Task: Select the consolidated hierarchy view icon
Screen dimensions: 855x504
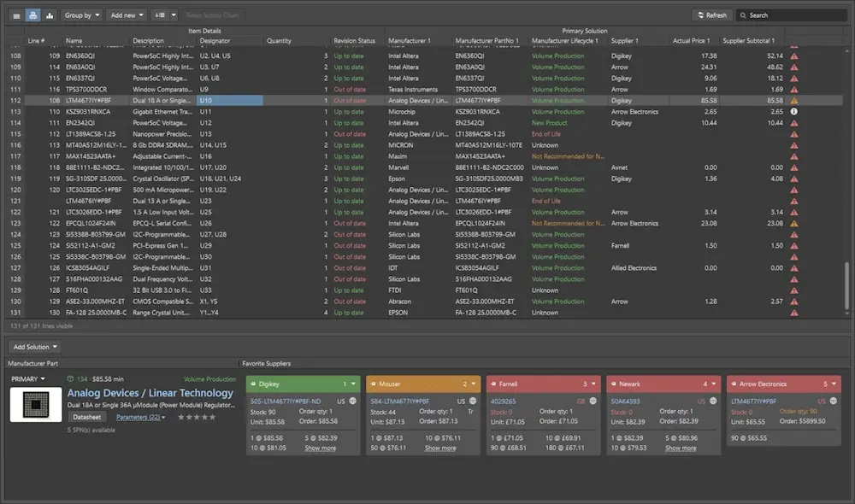Action: (x=32, y=15)
